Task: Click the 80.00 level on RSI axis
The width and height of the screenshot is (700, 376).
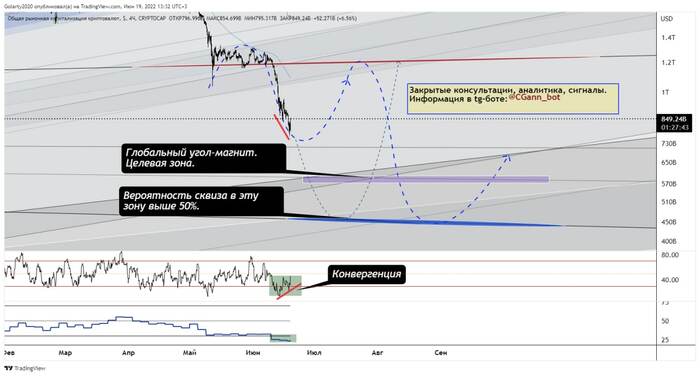Action: tap(670, 255)
